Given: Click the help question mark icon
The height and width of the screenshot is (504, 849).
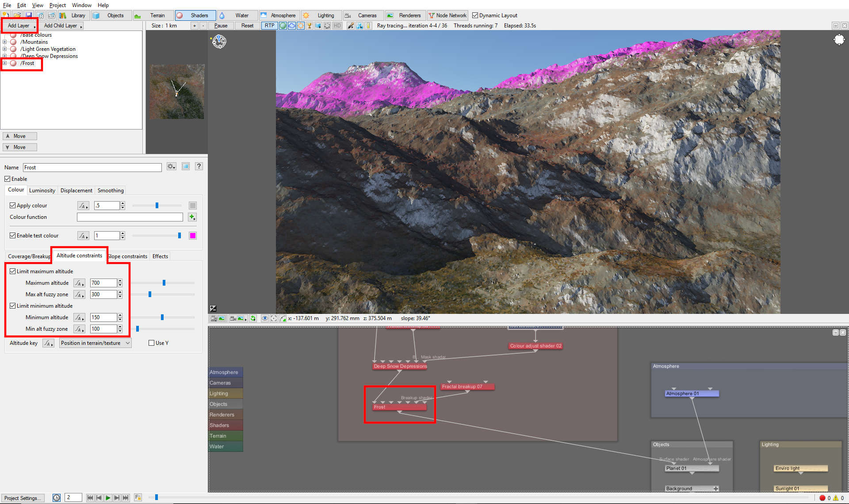Looking at the screenshot, I should click(199, 166).
